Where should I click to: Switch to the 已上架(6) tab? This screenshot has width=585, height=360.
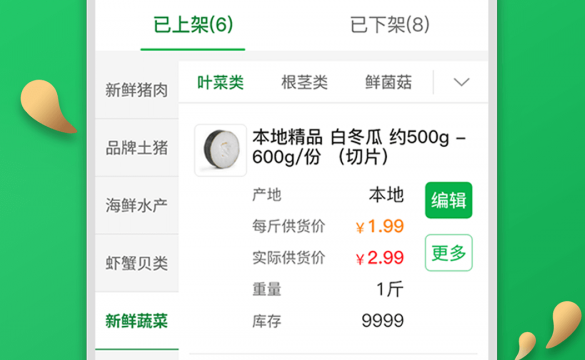[x=193, y=25]
